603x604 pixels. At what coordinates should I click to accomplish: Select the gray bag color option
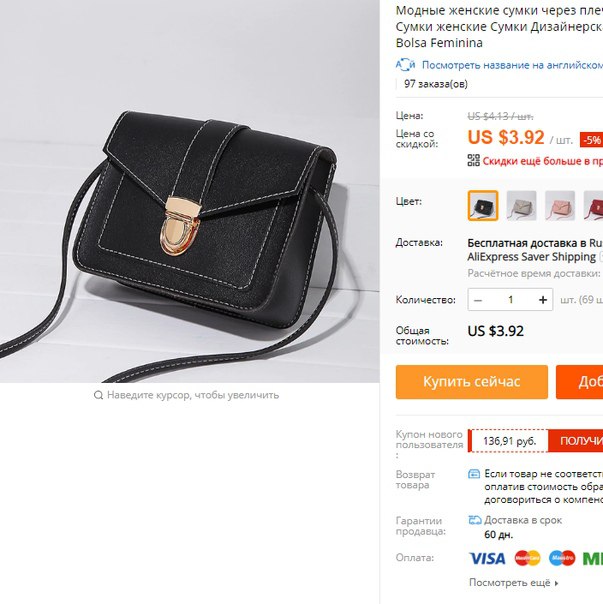(x=521, y=205)
